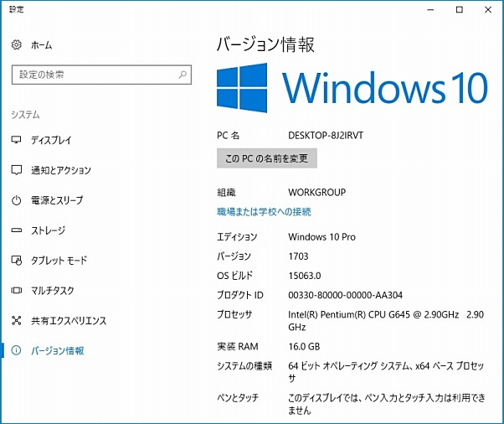Minimize the settings window

(430, 10)
